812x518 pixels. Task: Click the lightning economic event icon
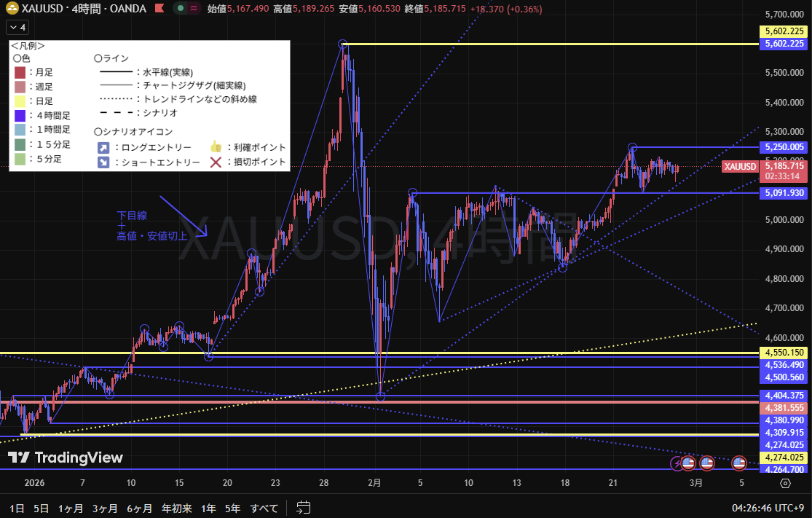[x=677, y=463]
